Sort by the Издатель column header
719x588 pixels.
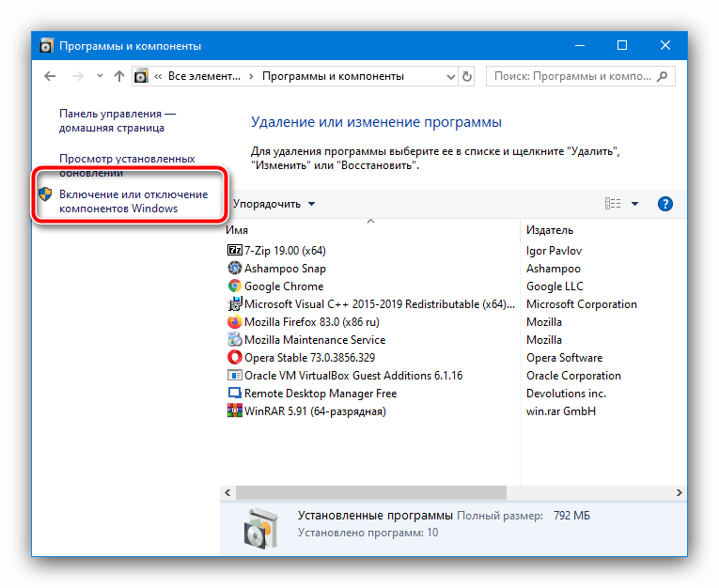point(550,230)
